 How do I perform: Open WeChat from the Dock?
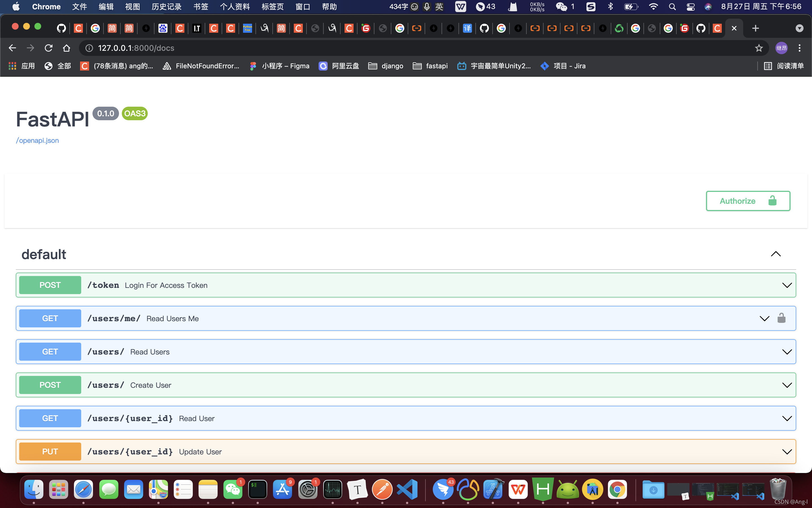click(x=233, y=489)
